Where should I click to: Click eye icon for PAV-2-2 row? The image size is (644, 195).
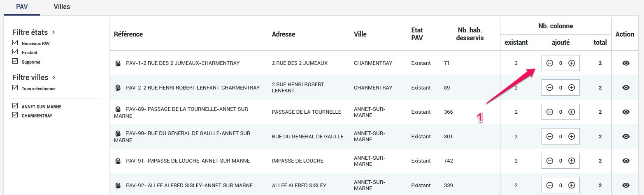click(x=626, y=87)
